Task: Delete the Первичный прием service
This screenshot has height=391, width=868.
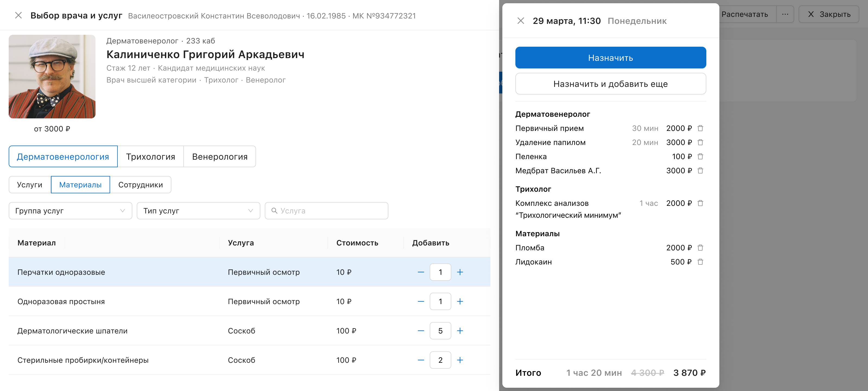Action: [x=700, y=128]
